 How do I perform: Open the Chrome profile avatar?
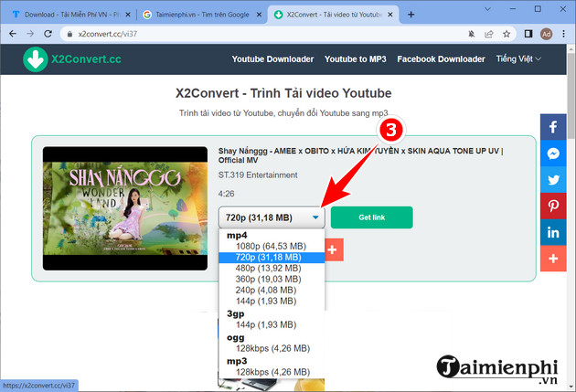pyautogui.click(x=546, y=34)
